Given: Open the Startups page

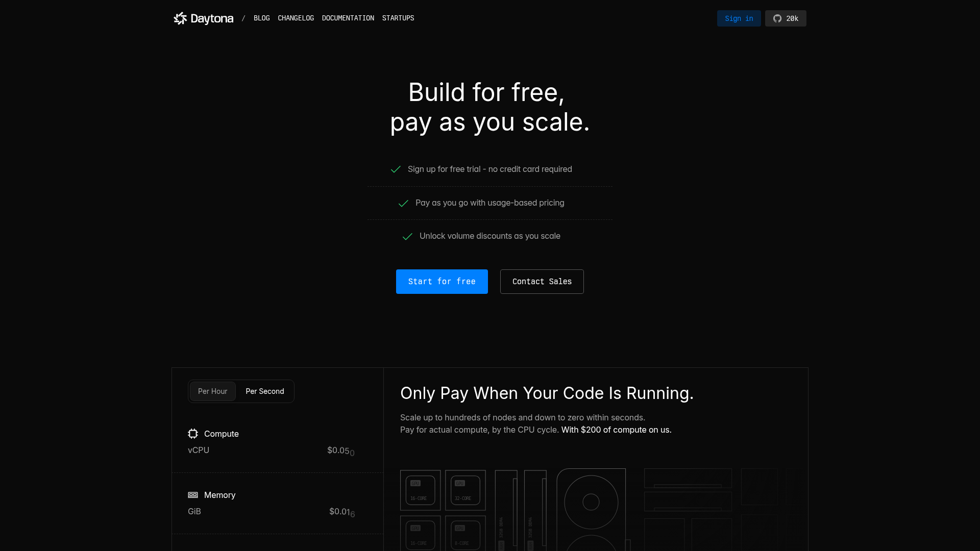Looking at the screenshot, I should tap(398, 18).
